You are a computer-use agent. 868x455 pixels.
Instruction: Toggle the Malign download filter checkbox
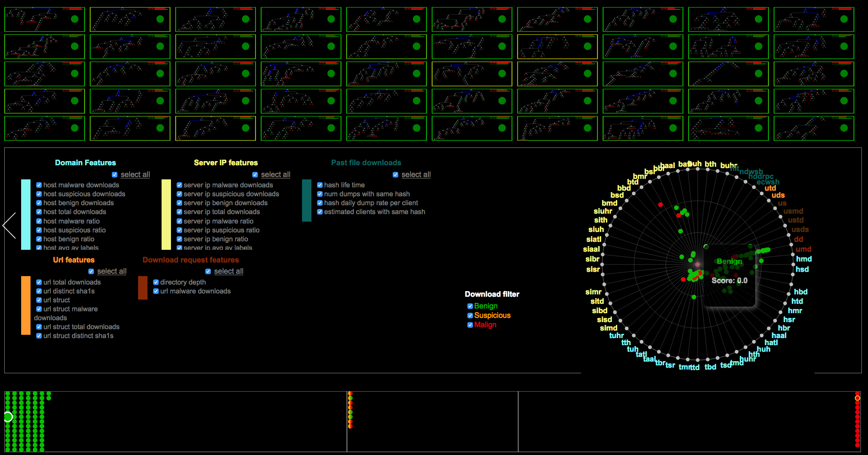(x=470, y=325)
